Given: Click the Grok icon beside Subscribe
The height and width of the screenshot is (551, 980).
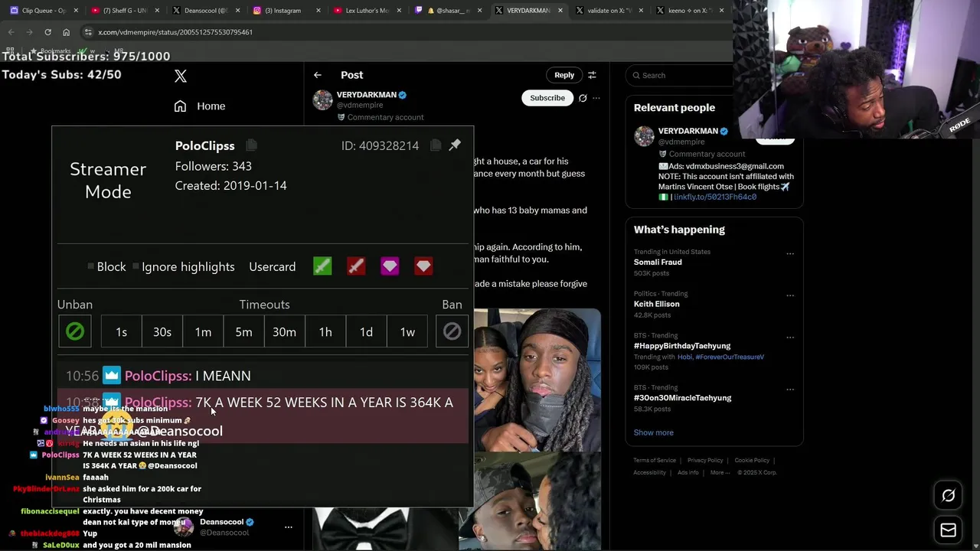Looking at the screenshot, I should point(583,98).
